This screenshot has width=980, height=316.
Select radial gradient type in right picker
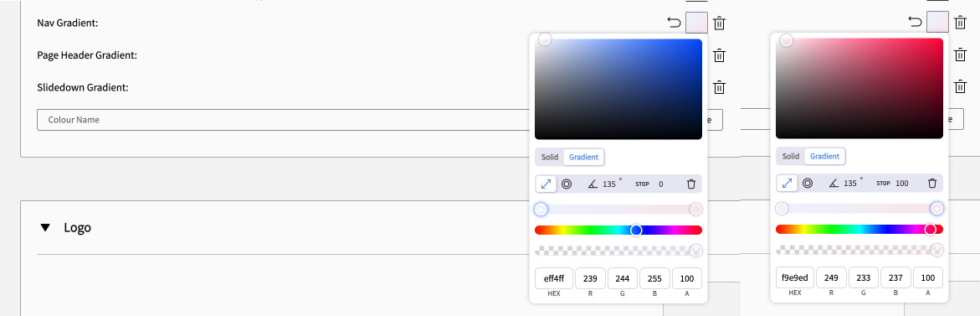pyautogui.click(x=808, y=184)
